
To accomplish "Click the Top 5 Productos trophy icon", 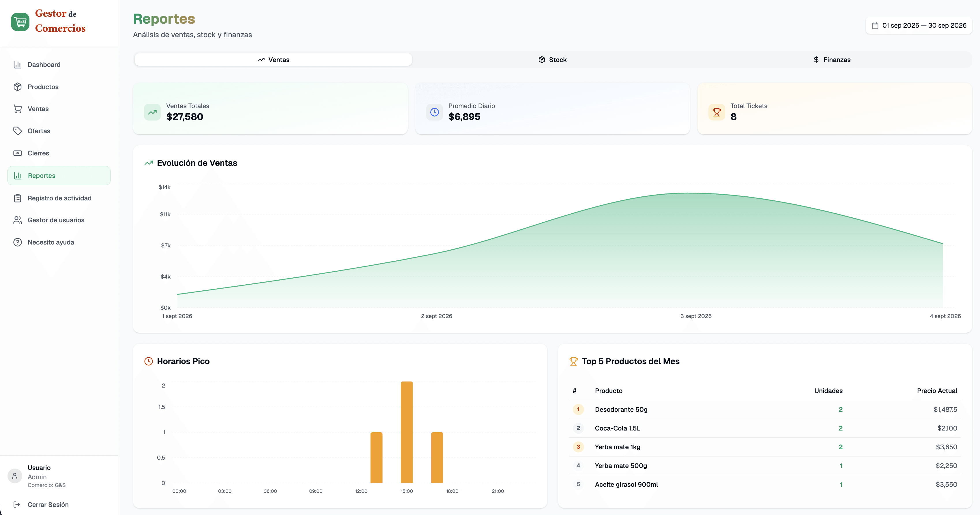I will click(x=573, y=361).
